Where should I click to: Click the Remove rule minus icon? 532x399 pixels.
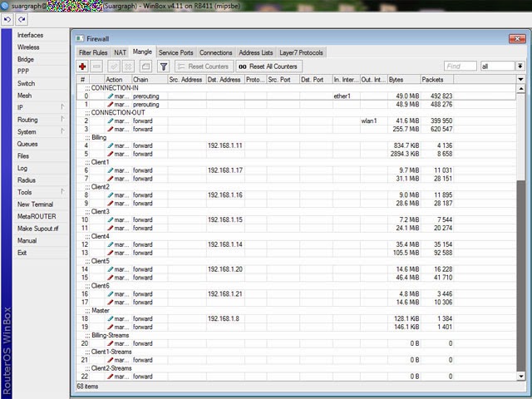tap(96, 66)
